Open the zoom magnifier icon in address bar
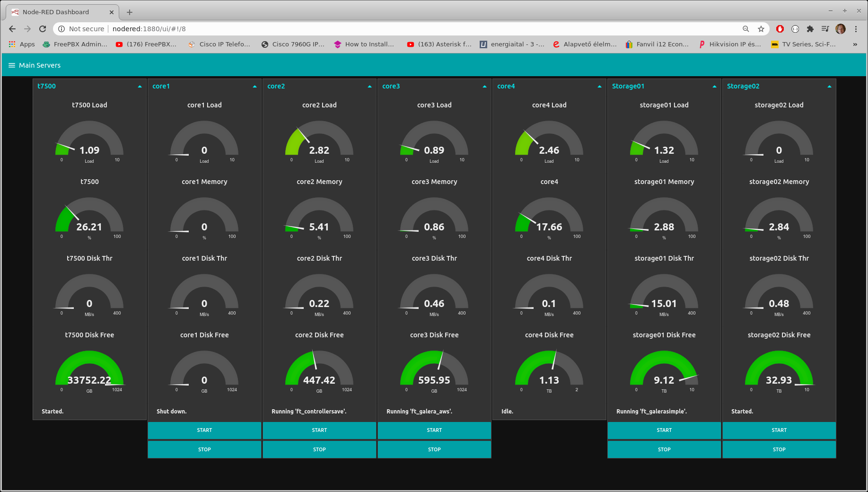The width and height of the screenshot is (868, 492). coord(746,29)
